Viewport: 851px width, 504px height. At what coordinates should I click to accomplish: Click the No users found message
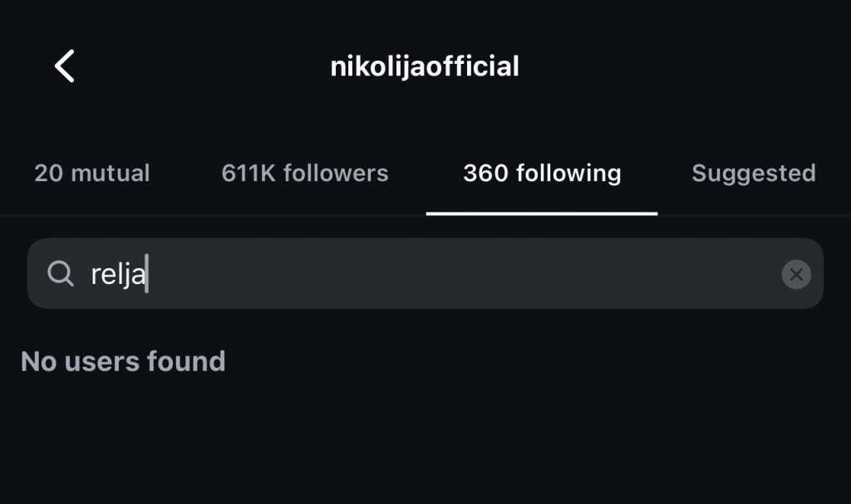[x=123, y=361]
